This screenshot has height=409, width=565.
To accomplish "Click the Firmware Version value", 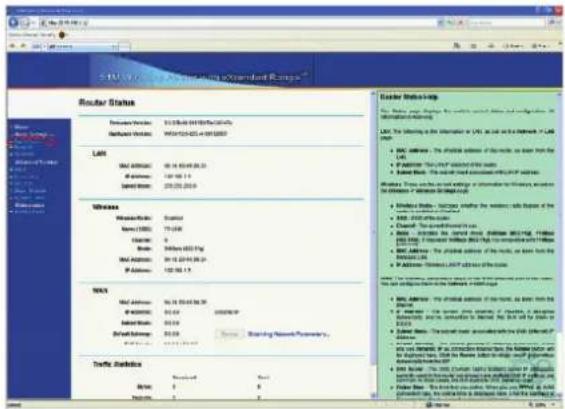I will tap(198, 123).
